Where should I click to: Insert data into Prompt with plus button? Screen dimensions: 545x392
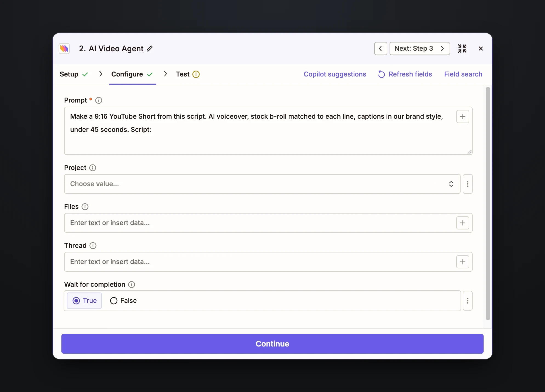[463, 117]
